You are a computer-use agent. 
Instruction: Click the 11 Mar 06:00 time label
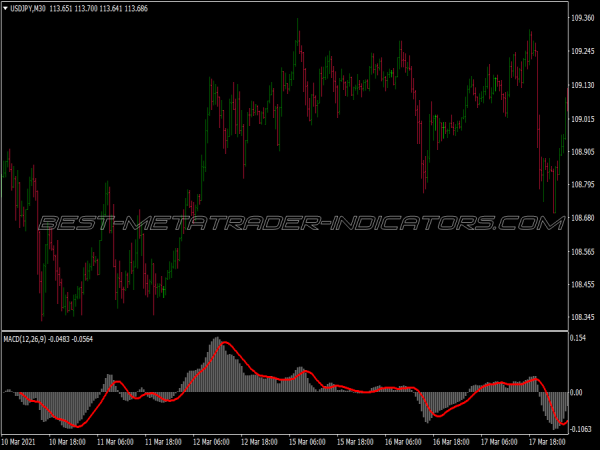115,442
